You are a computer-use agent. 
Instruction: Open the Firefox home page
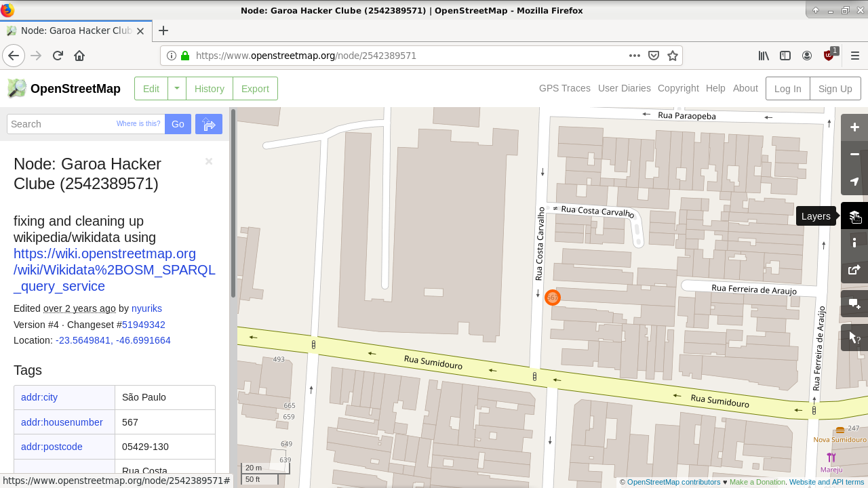click(79, 56)
